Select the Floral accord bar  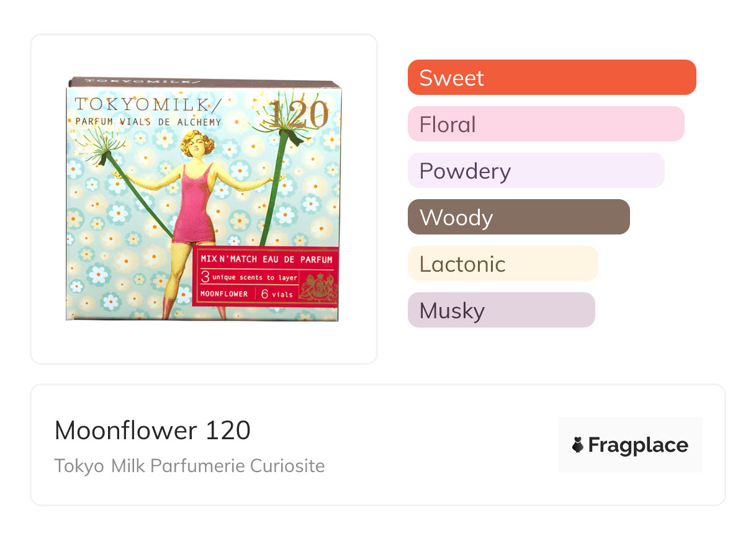click(x=546, y=124)
